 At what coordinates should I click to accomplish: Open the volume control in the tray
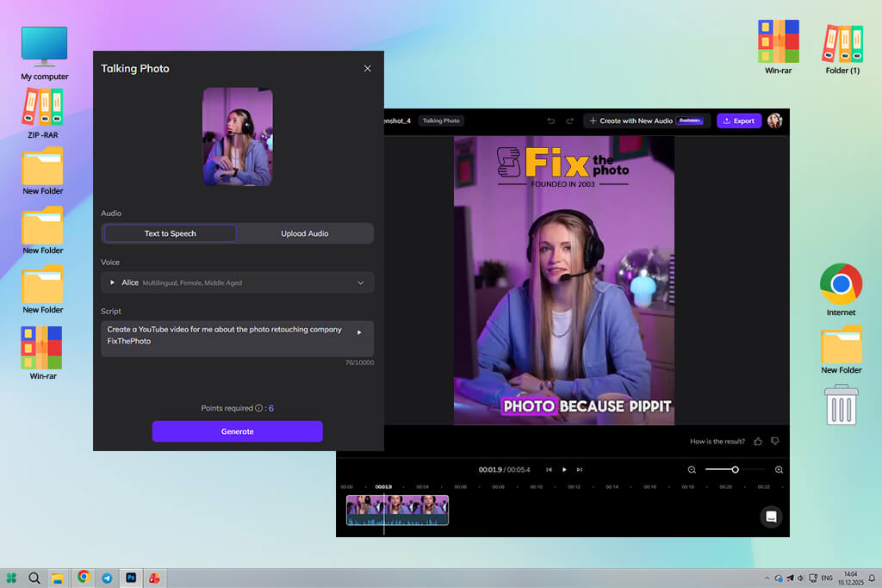[x=800, y=578]
